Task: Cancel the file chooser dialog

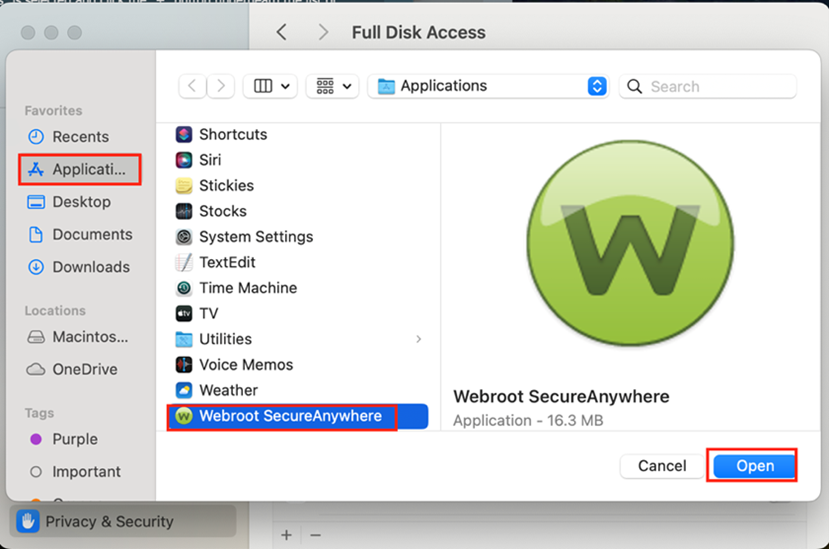Action: point(662,466)
